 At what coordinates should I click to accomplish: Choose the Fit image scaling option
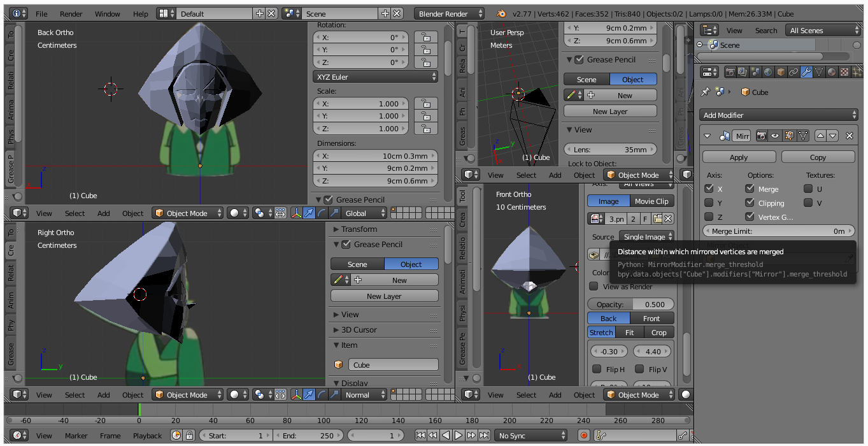(629, 332)
